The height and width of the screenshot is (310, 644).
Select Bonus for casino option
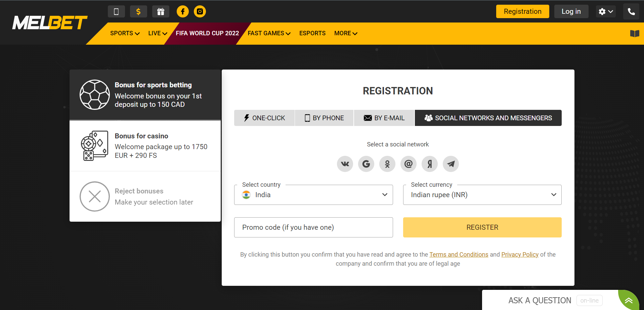pos(145,146)
